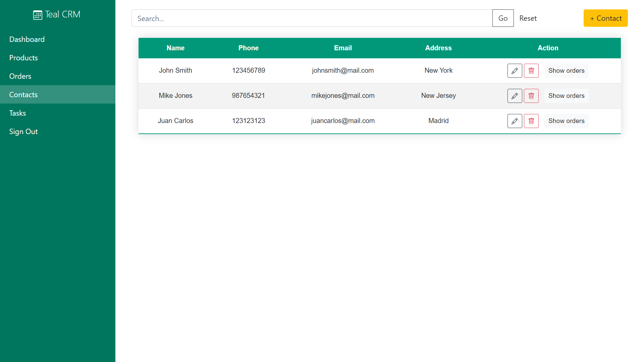The height and width of the screenshot is (362, 644).
Task: Delete John Smith using trash icon
Action: coord(531,71)
